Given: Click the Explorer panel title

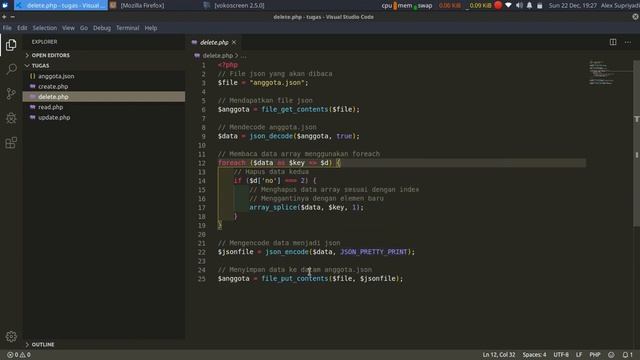Looking at the screenshot, I should [x=44, y=42].
